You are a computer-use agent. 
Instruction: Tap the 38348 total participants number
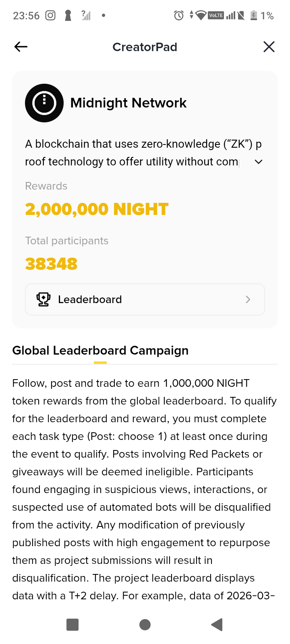pos(51,264)
